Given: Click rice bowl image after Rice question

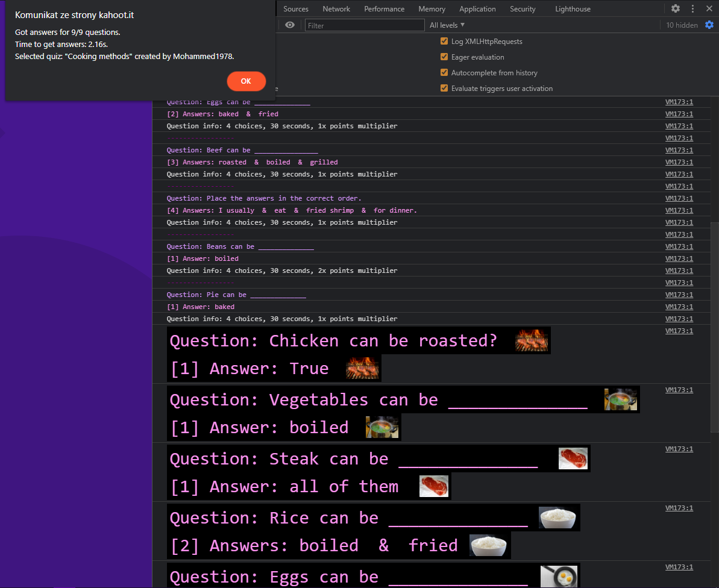Looking at the screenshot, I should (557, 518).
